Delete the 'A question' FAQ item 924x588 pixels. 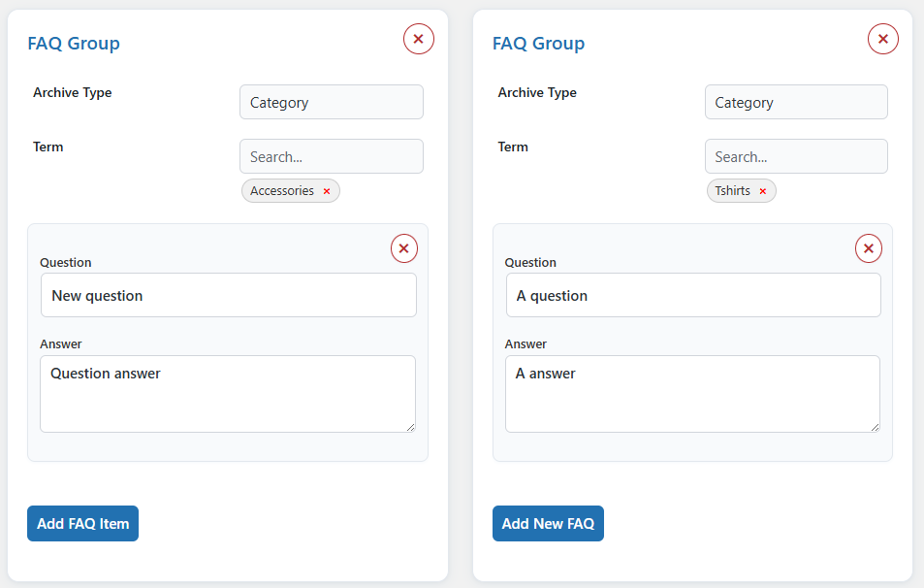pos(869,248)
